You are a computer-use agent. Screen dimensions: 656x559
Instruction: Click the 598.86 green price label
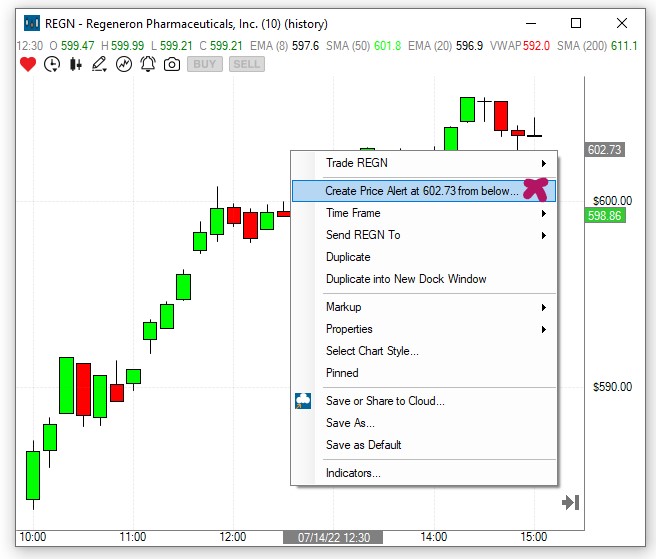pyautogui.click(x=605, y=216)
